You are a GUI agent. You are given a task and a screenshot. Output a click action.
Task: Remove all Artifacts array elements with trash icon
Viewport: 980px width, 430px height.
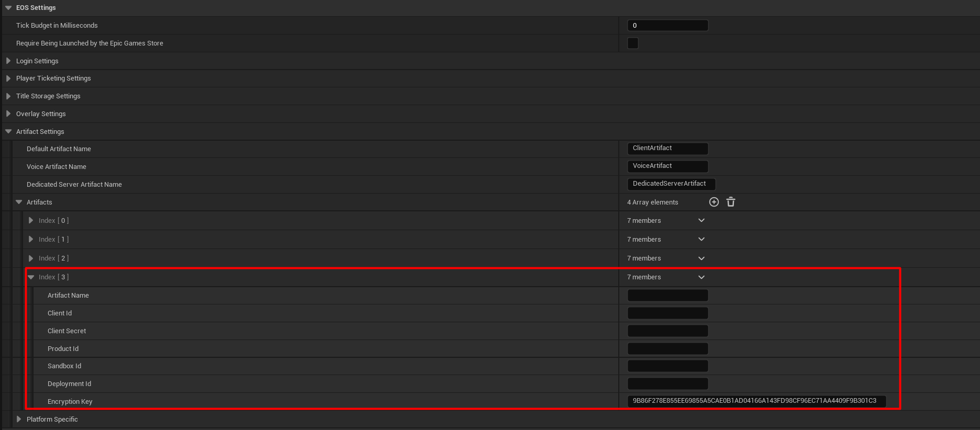731,202
